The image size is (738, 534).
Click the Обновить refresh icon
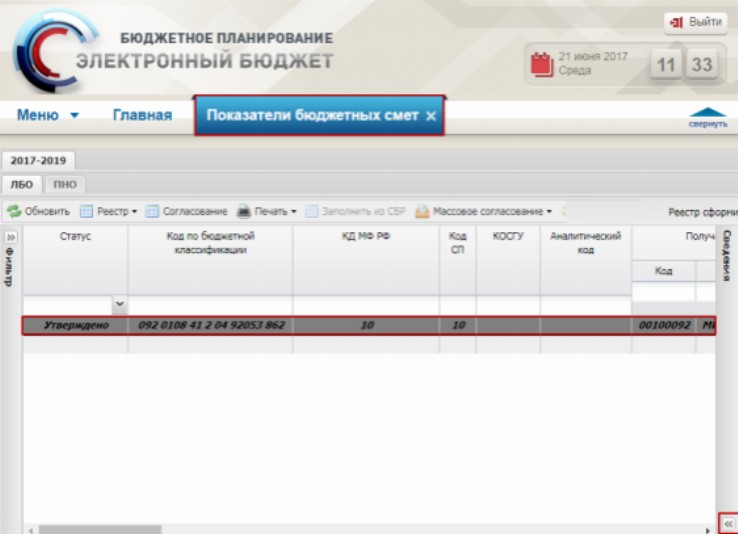point(14,212)
